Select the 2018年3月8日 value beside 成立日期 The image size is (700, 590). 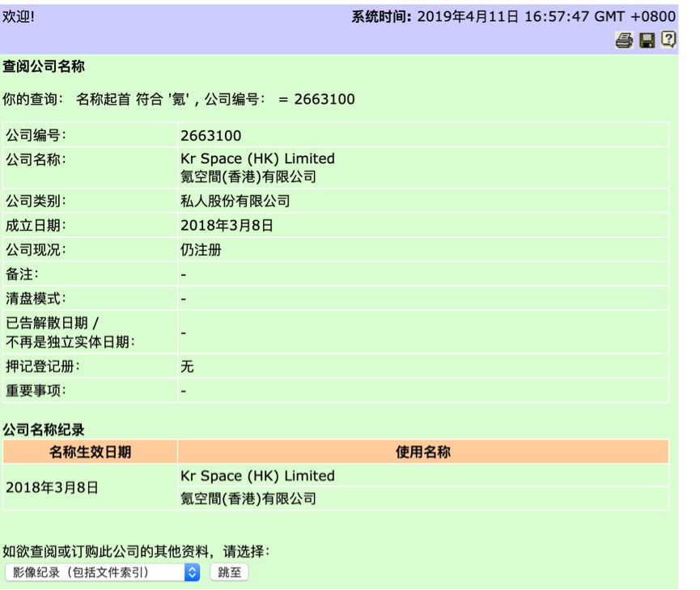(x=227, y=226)
